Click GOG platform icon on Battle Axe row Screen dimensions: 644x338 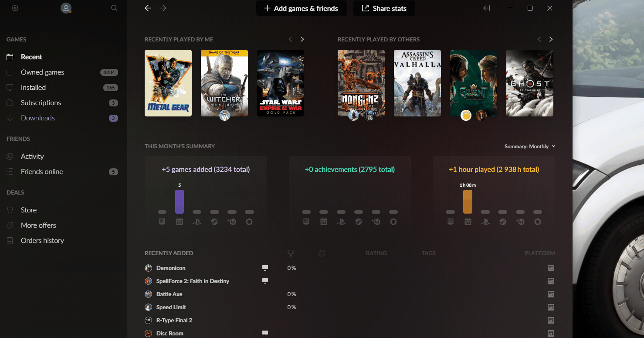[x=551, y=294]
